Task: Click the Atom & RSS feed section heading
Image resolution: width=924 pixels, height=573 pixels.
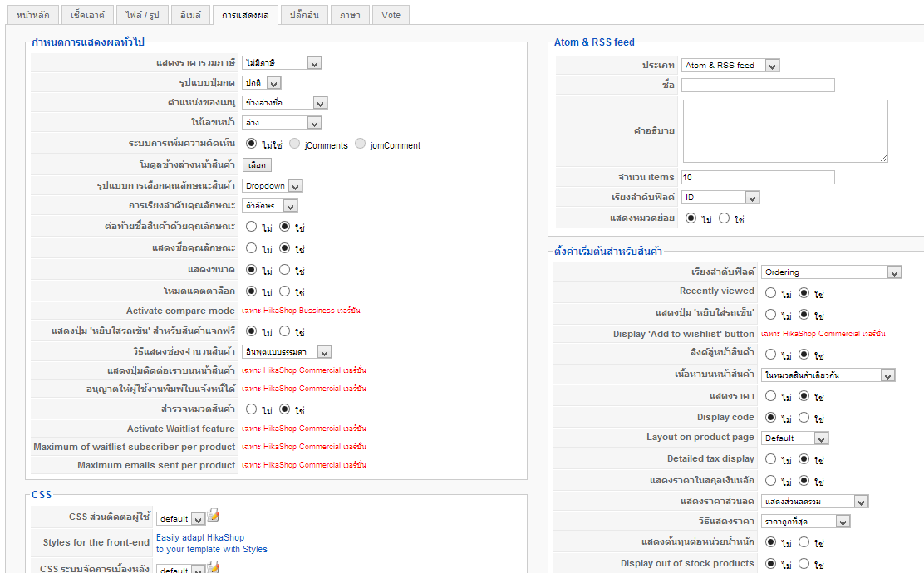Action: click(594, 42)
